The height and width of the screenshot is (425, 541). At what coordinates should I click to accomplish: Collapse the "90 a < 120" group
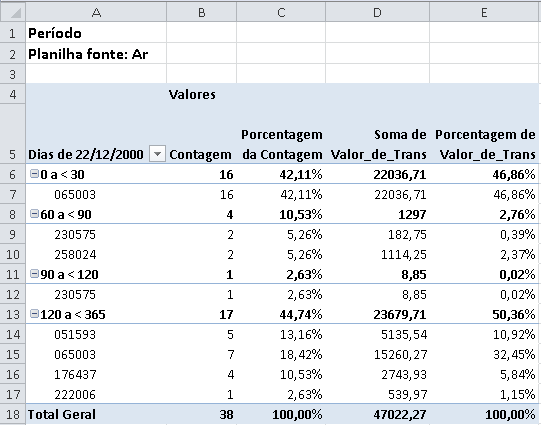34,274
